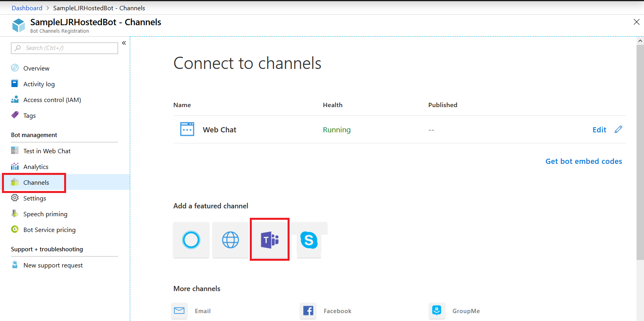Click the Activity log icon

tap(15, 83)
